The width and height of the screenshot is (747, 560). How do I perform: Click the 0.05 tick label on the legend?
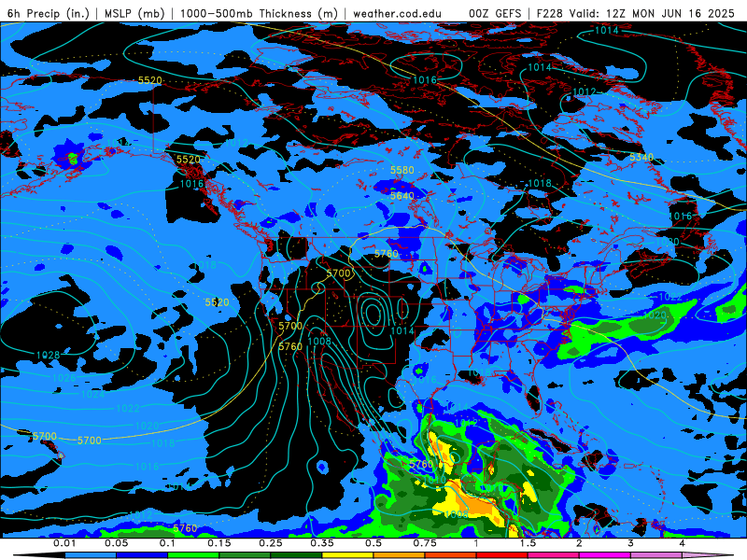tap(116, 543)
